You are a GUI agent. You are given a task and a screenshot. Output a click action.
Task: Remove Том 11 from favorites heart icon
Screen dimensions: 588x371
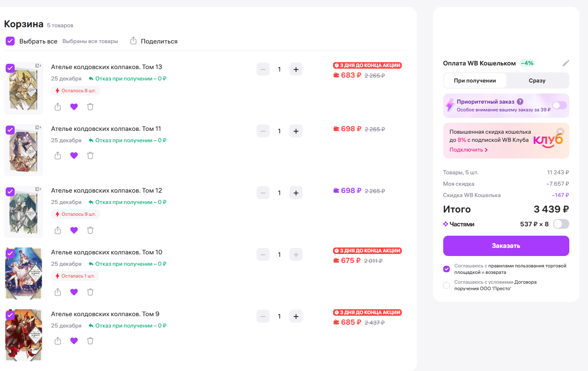74,156
